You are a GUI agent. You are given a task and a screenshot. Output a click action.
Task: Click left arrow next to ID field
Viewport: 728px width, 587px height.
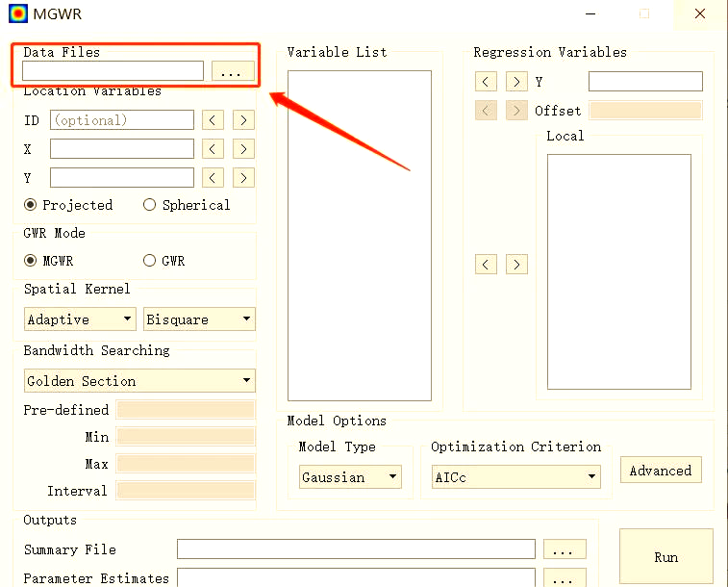pyautogui.click(x=213, y=120)
